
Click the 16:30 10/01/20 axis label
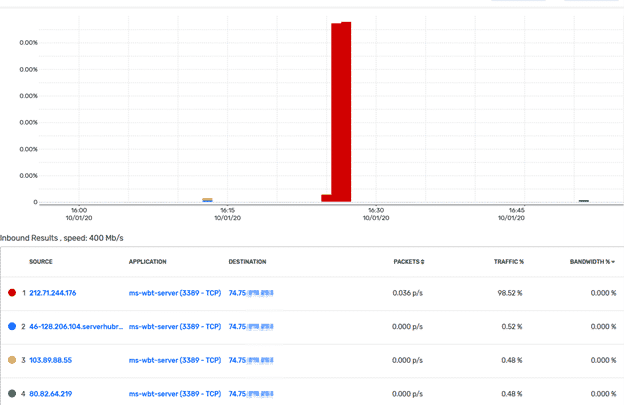pyautogui.click(x=376, y=214)
